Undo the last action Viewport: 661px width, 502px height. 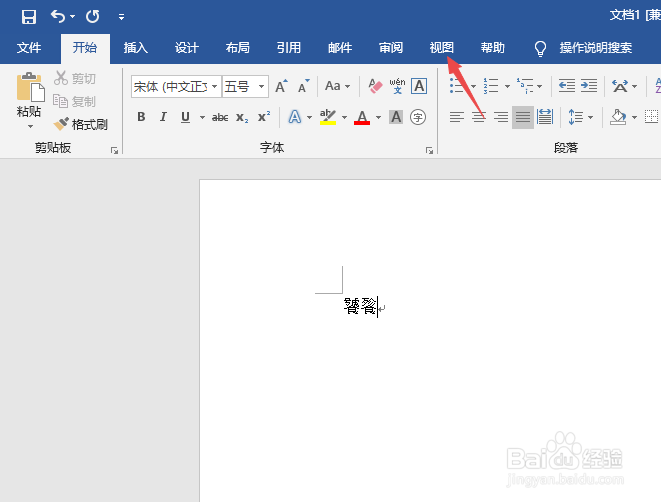pos(58,17)
